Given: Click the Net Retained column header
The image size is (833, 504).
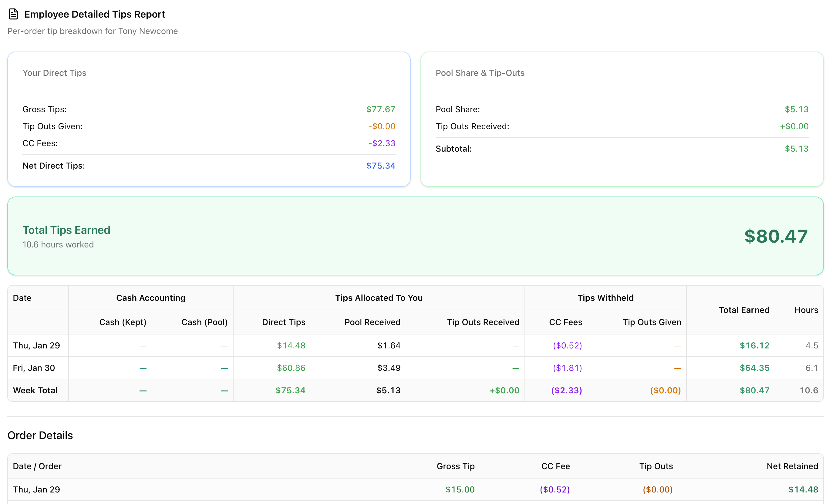Looking at the screenshot, I should click(792, 466).
